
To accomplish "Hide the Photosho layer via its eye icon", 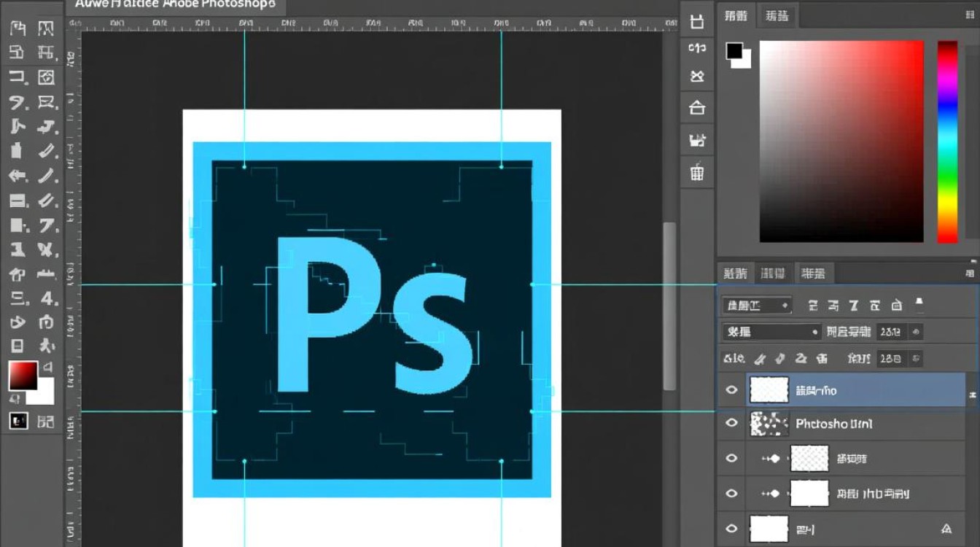I will (731, 423).
